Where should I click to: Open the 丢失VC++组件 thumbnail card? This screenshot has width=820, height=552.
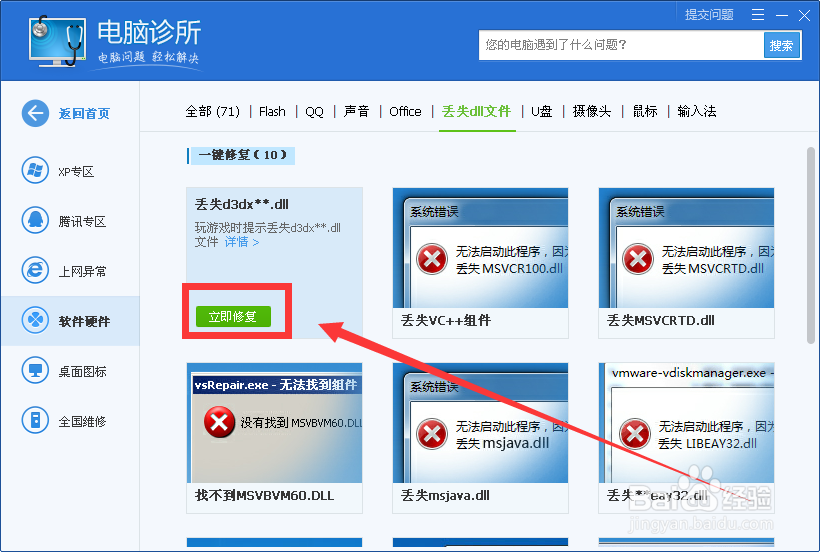(x=480, y=263)
